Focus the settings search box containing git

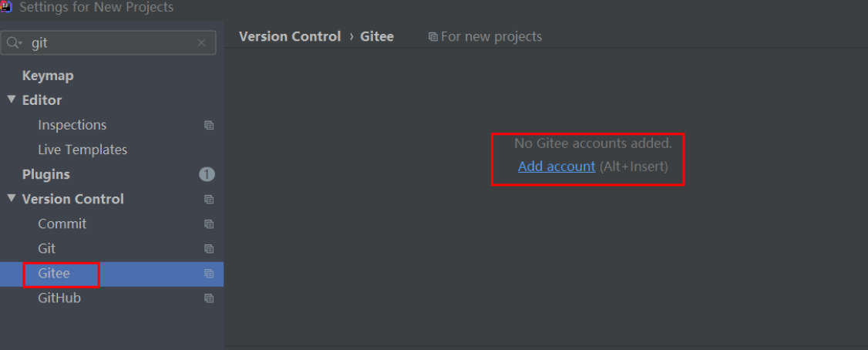point(109,42)
